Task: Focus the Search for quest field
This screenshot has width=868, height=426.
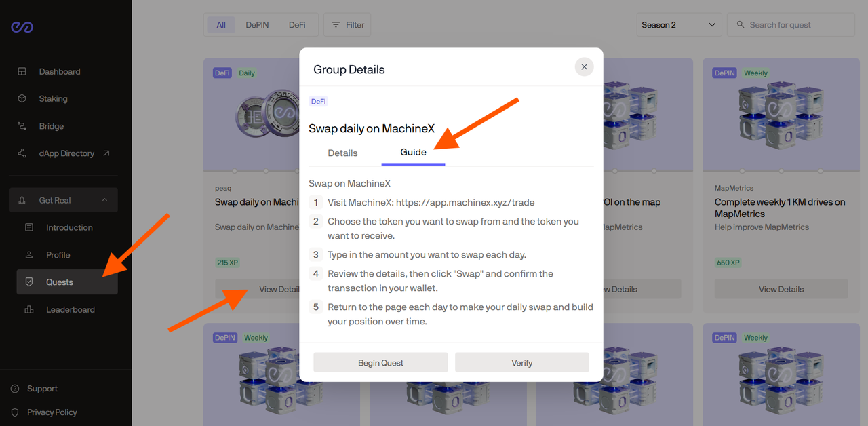Action: 791,25
